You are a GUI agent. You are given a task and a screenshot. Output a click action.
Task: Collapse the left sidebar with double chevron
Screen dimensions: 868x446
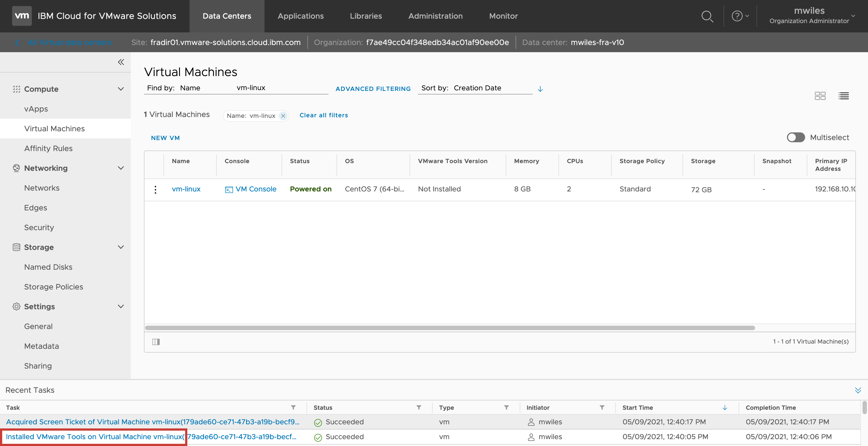[x=121, y=62]
